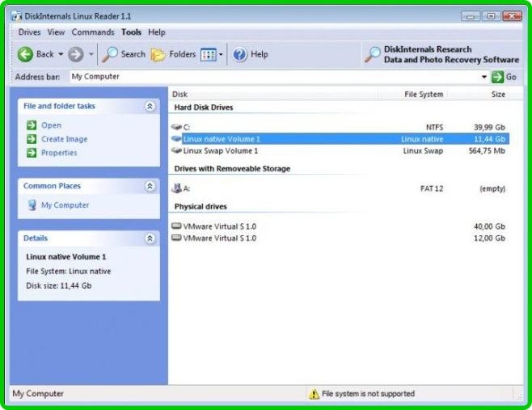Click the first VMware Virtual S icon, 40,00 Gb
This screenshot has width=532, height=410.
(176, 226)
